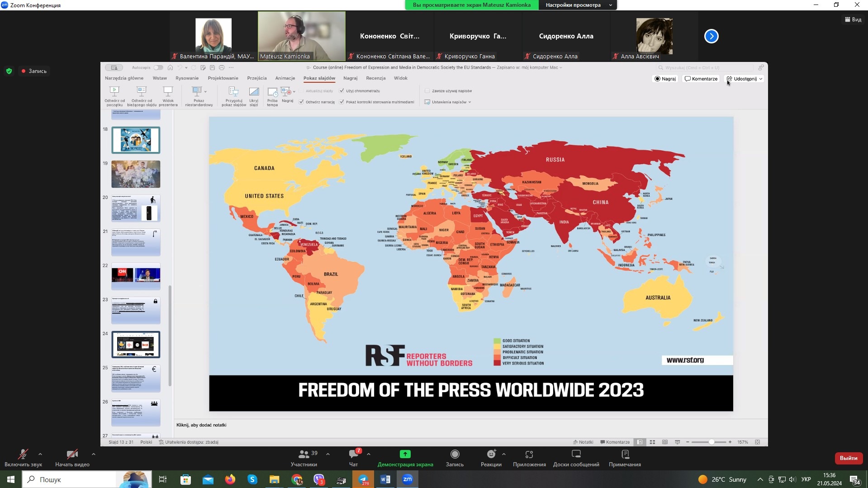Viewport: 868px width, 488px height.
Task: Switch to the Animacje ribbon tab
Action: click(285, 78)
